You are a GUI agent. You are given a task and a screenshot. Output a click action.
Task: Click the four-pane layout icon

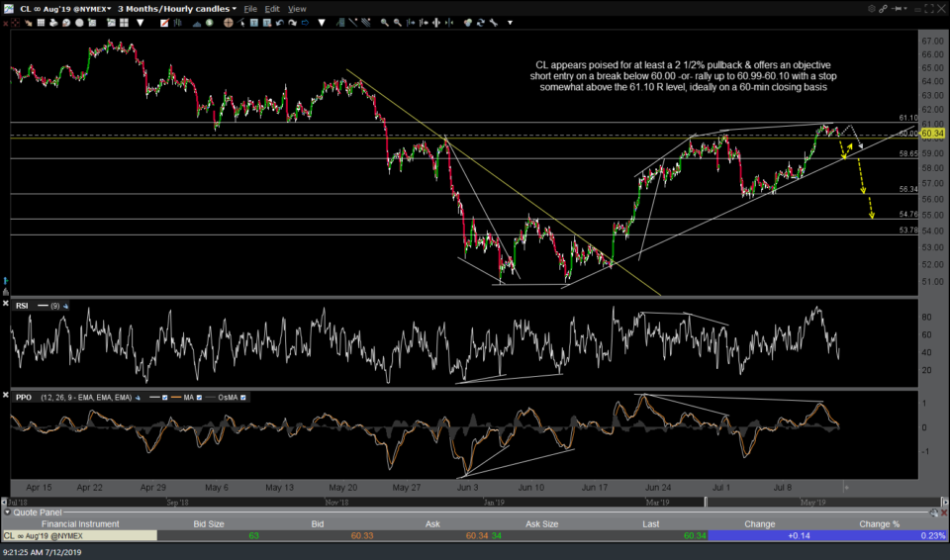point(125,23)
